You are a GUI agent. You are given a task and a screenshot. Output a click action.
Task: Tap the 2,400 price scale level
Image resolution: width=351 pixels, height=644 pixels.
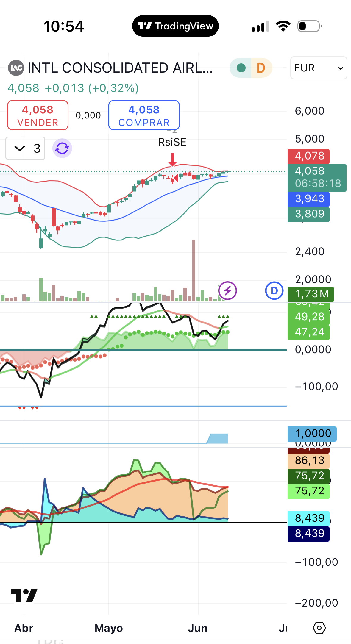click(310, 252)
